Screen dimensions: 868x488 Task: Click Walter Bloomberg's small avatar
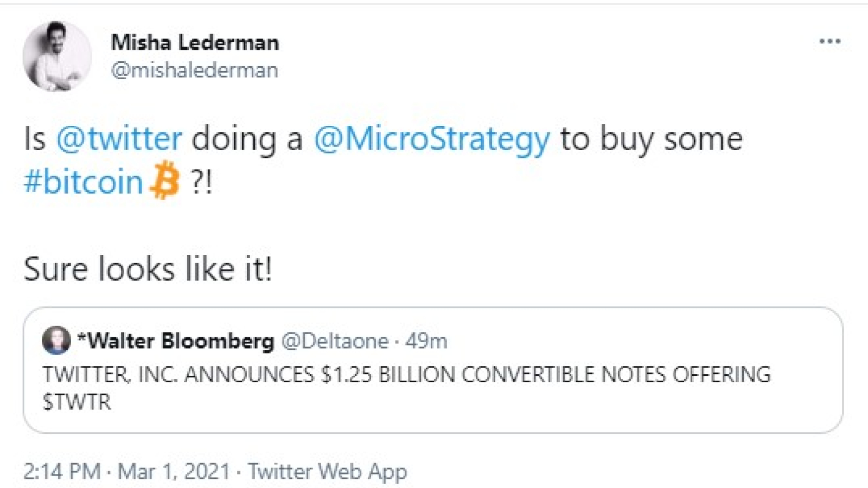56,341
